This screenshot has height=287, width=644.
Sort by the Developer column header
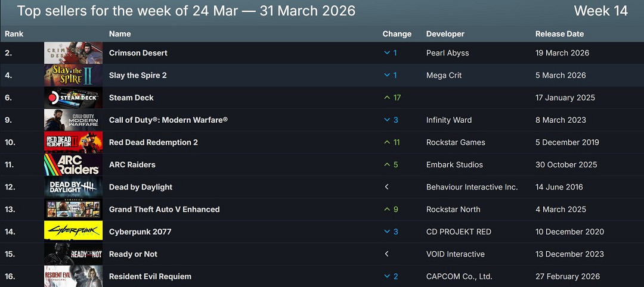(445, 34)
